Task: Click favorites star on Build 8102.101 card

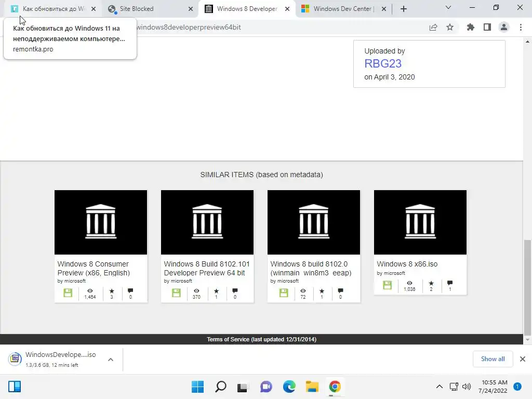Action: [x=217, y=291]
